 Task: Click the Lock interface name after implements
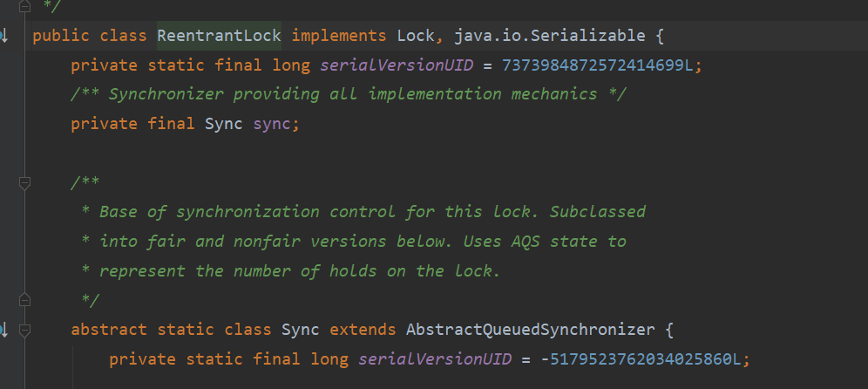[x=416, y=36]
